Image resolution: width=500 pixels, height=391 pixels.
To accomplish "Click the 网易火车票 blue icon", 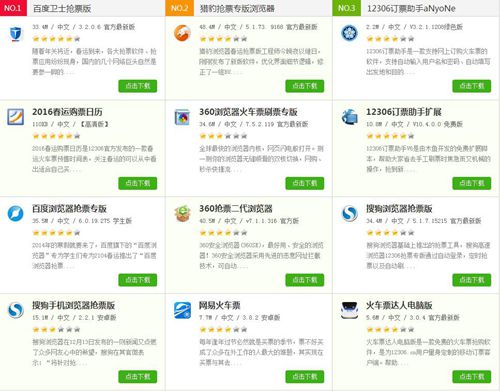I will point(182,310).
